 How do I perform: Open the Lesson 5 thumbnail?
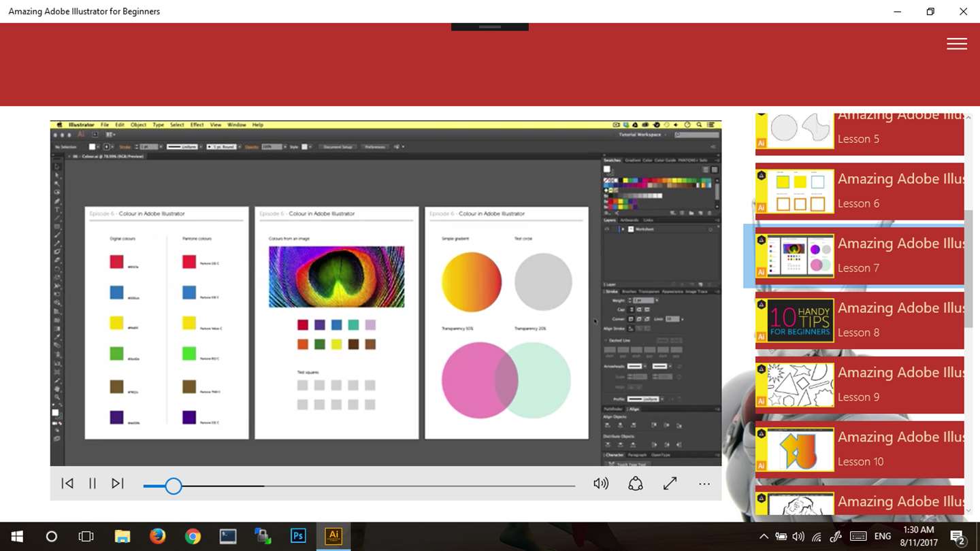(795, 131)
